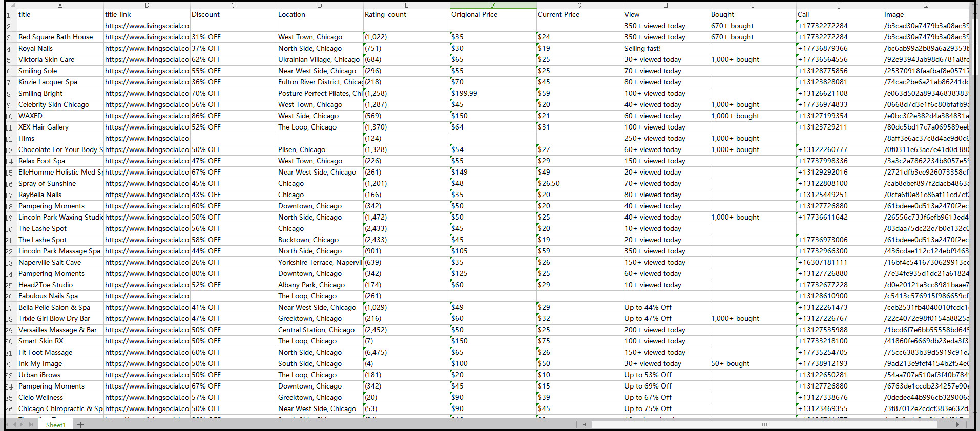
Task: Click the 'Image' header cell
Action: (x=926, y=15)
